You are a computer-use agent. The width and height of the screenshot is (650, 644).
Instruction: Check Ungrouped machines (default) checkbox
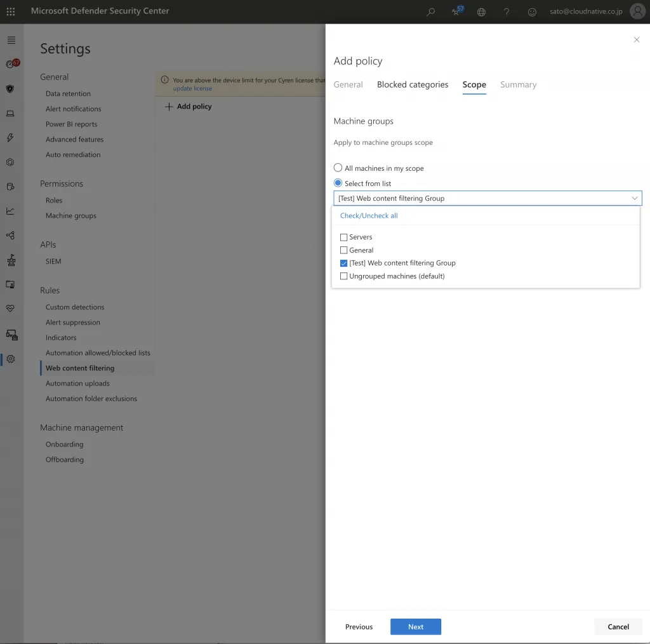pos(344,276)
